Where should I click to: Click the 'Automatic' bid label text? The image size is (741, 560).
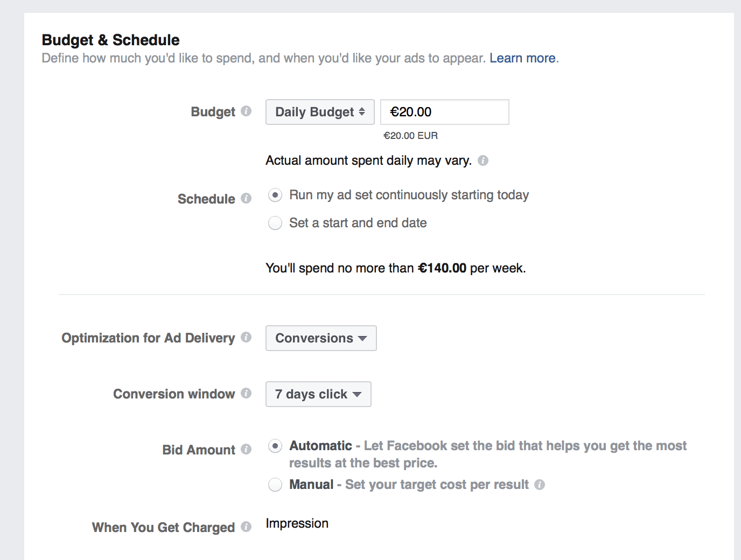320,446
